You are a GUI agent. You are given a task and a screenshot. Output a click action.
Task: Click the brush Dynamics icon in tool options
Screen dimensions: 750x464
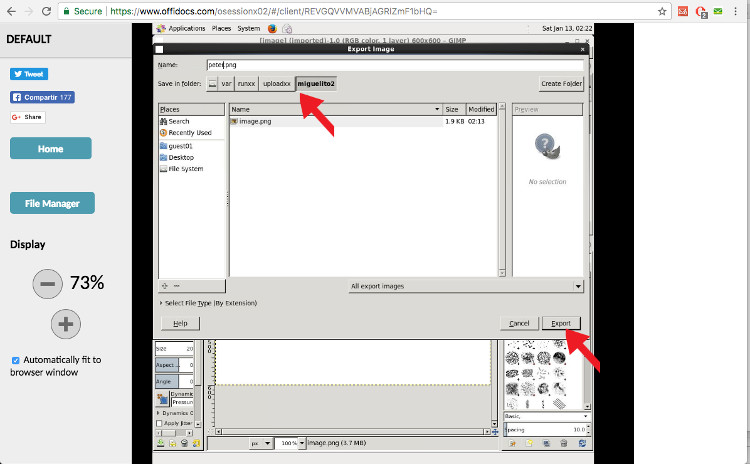163,398
